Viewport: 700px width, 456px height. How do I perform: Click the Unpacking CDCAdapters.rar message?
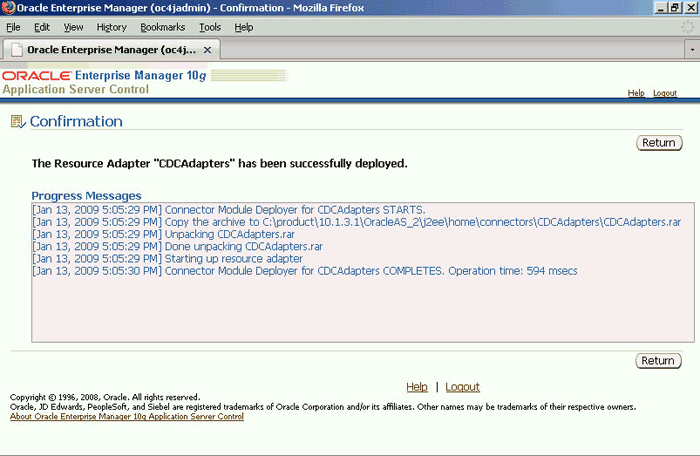163,234
